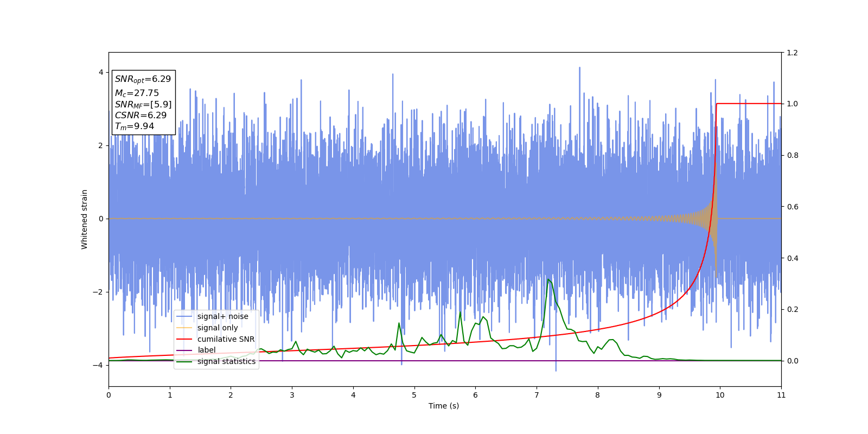Screen dimensions: 868x434
Task: Click the Tm=9.94 annotation text
Action: click(x=135, y=126)
